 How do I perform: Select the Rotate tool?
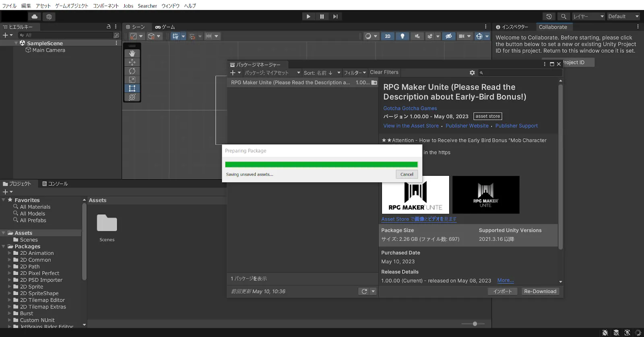click(132, 71)
